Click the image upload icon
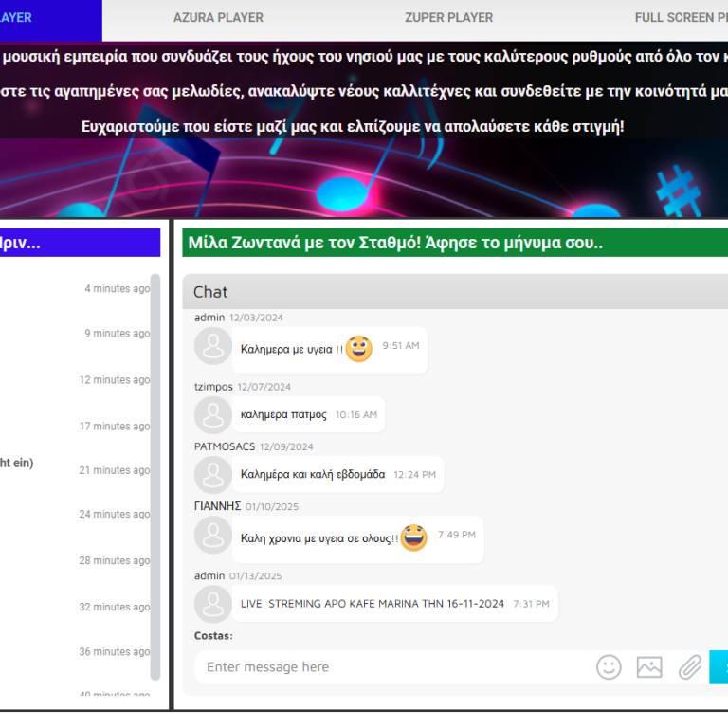This screenshot has height=728, width=728. [x=649, y=666]
